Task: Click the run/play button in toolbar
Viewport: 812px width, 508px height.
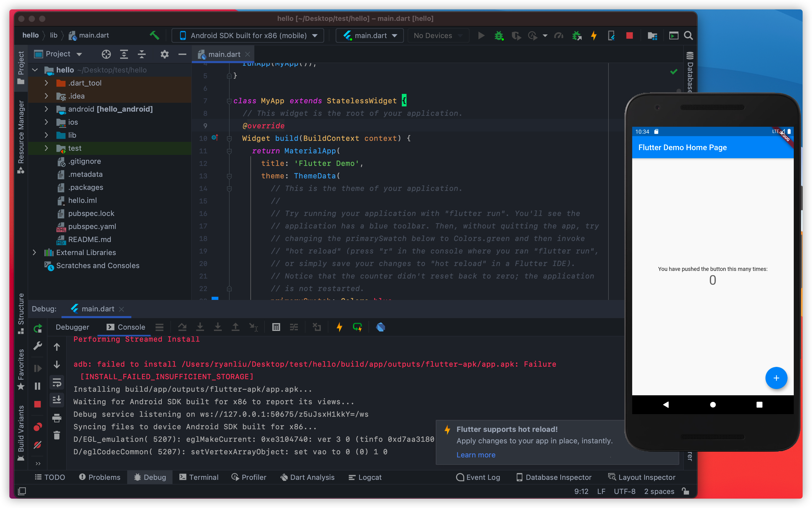Action: pos(480,36)
